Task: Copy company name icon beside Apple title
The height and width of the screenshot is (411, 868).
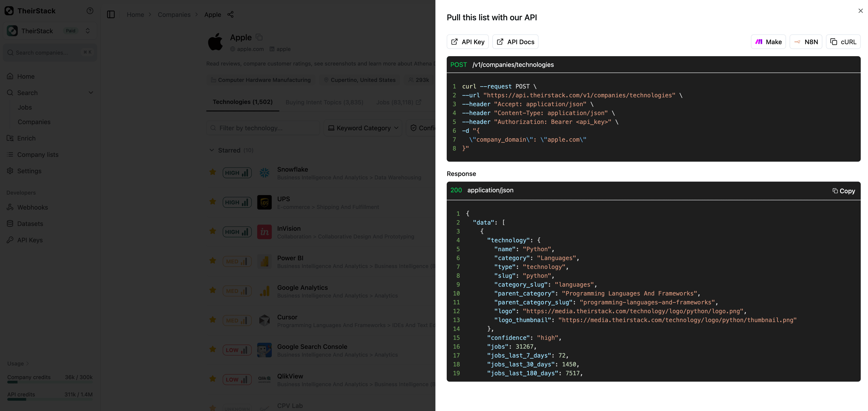Action: click(x=259, y=37)
